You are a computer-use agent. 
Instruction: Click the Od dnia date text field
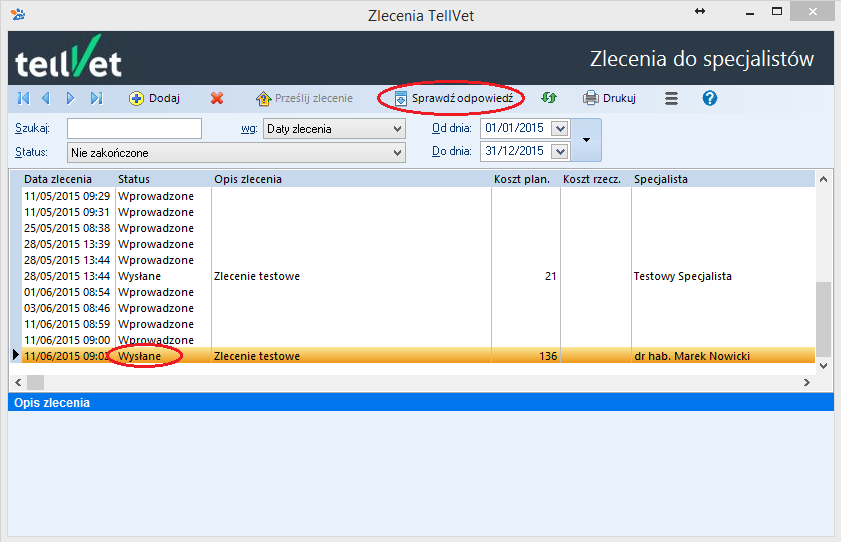pos(515,128)
